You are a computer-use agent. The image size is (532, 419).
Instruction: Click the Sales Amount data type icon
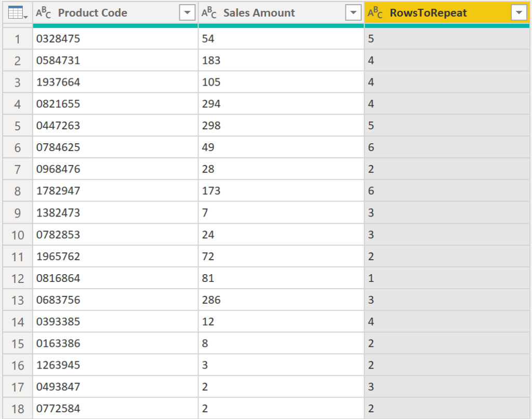coord(209,12)
